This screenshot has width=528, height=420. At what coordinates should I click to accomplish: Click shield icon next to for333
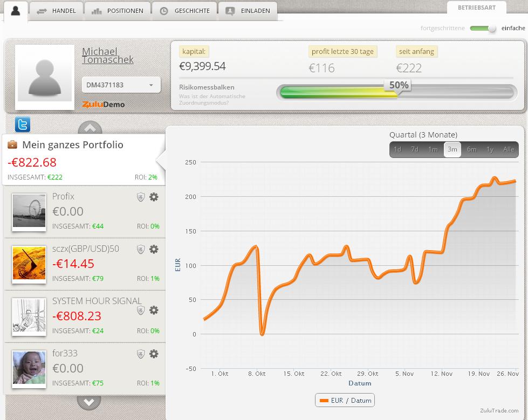pos(141,354)
